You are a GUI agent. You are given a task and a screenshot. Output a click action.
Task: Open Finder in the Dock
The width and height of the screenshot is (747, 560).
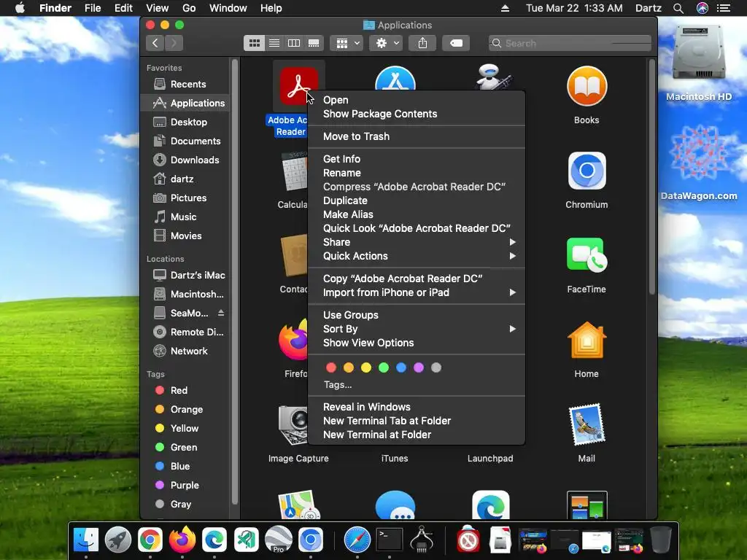coord(86,540)
